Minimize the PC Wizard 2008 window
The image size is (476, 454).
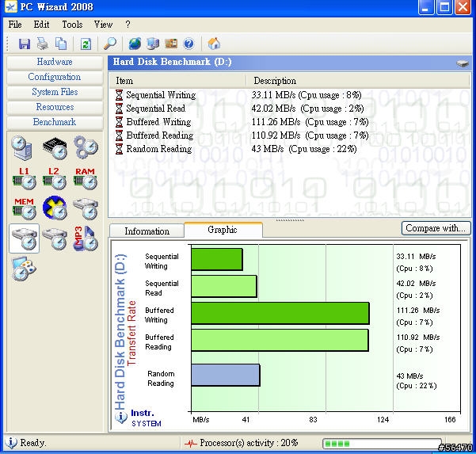(426, 7)
